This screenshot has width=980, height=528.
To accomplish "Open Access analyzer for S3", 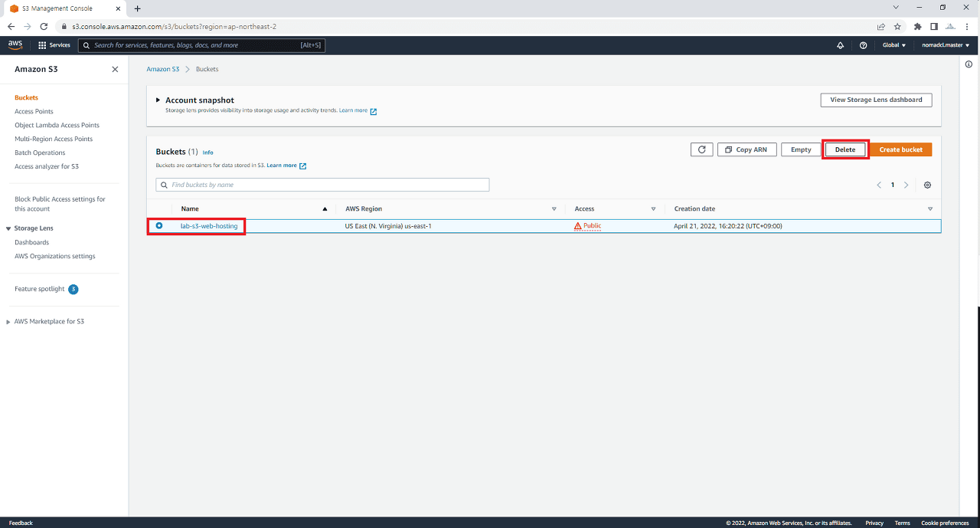I will click(47, 166).
